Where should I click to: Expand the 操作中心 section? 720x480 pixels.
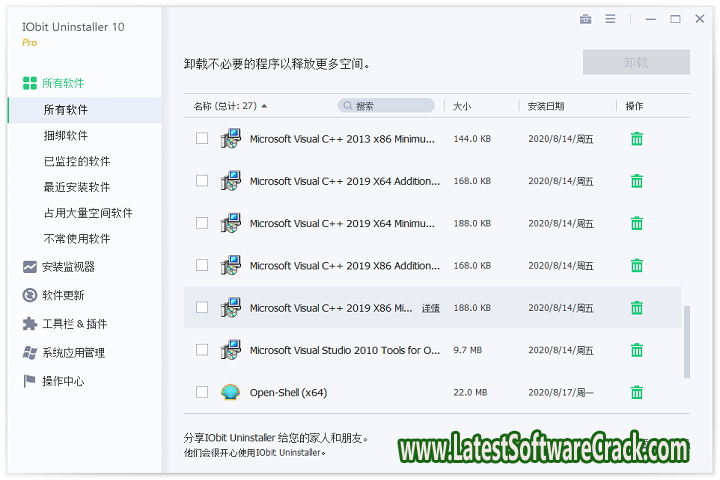point(62,381)
